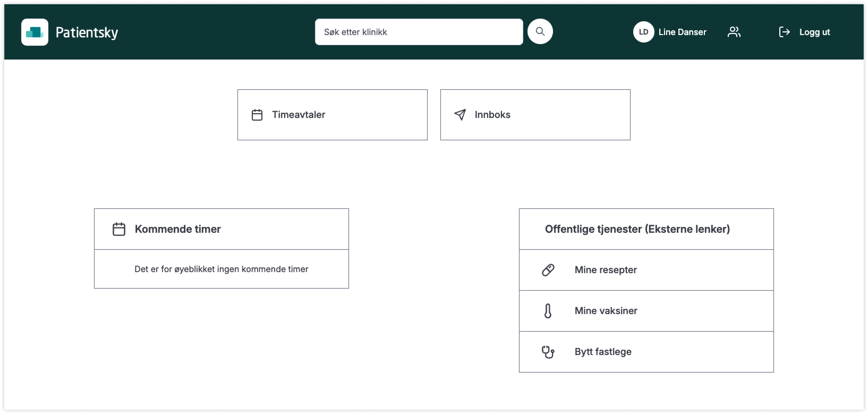
Task: Click the magnifying glass search button
Action: (540, 32)
